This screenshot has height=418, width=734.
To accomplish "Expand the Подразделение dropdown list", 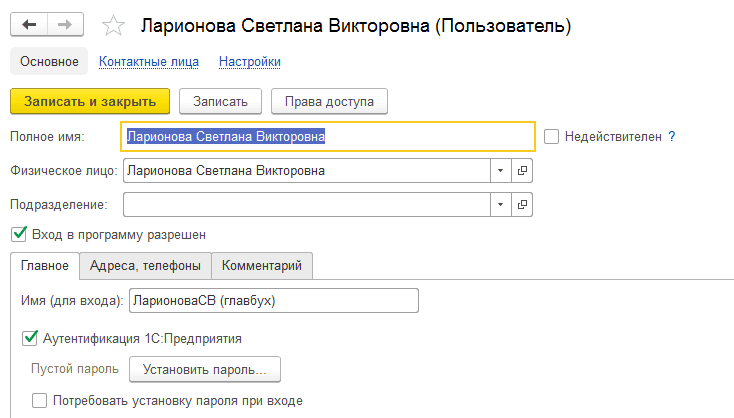I will click(501, 205).
